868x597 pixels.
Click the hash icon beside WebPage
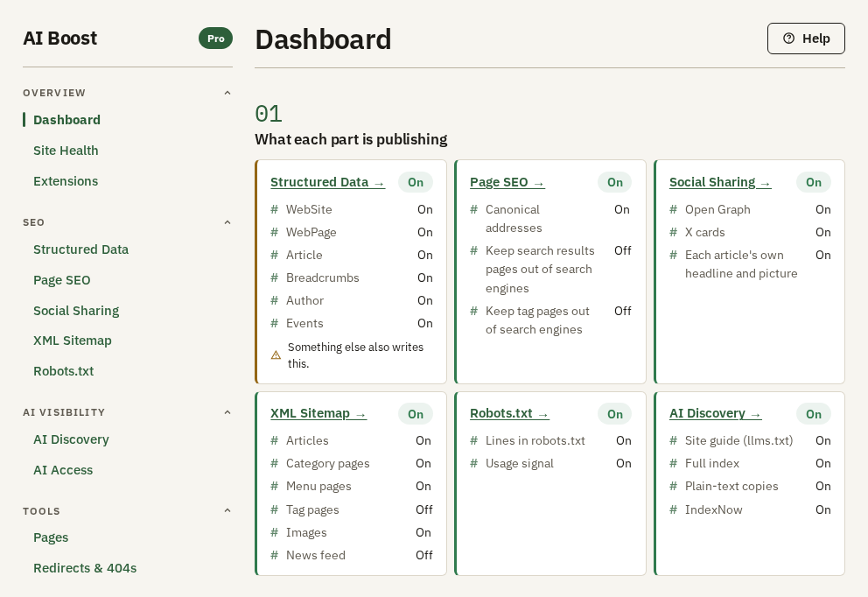coord(274,232)
